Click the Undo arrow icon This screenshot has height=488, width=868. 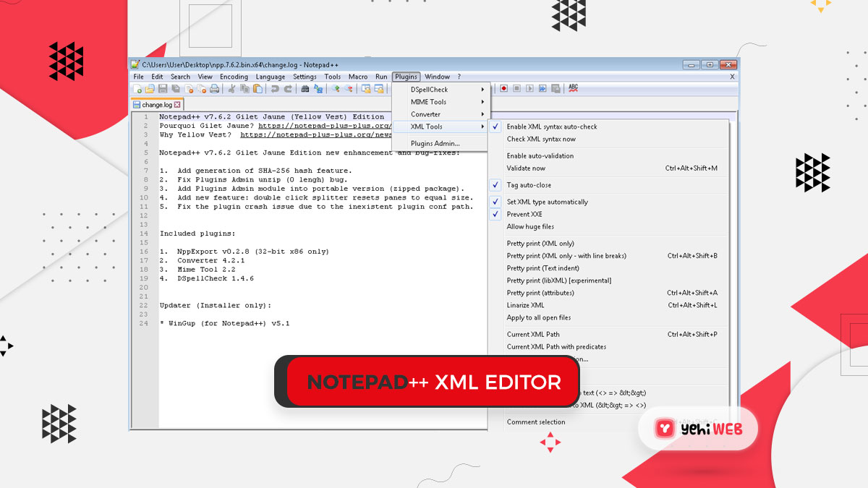click(x=275, y=89)
